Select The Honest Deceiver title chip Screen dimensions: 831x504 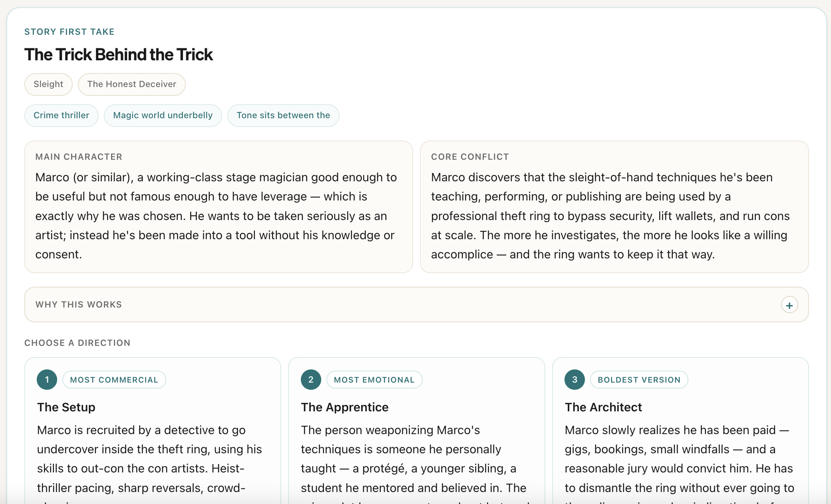[x=132, y=84]
